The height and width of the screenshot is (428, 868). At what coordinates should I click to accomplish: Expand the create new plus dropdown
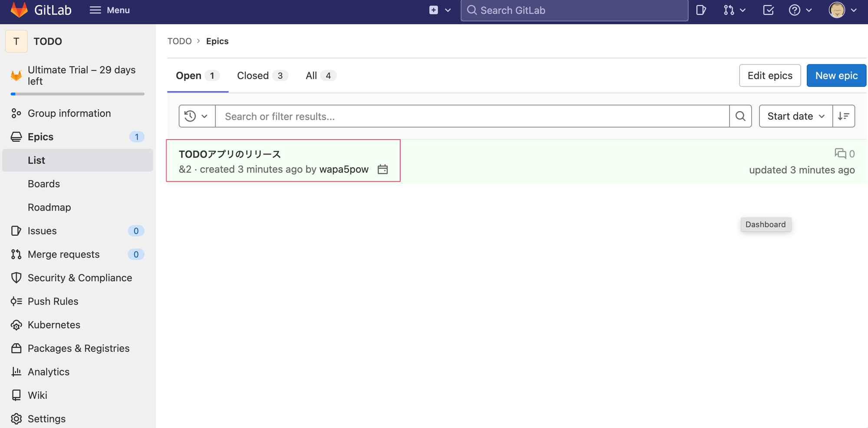[x=440, y=10]
